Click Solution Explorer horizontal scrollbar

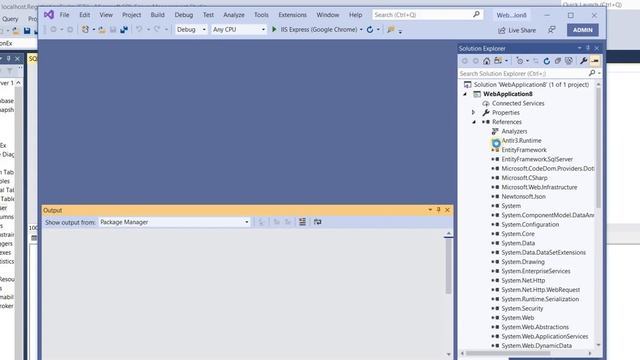[508, 353]
